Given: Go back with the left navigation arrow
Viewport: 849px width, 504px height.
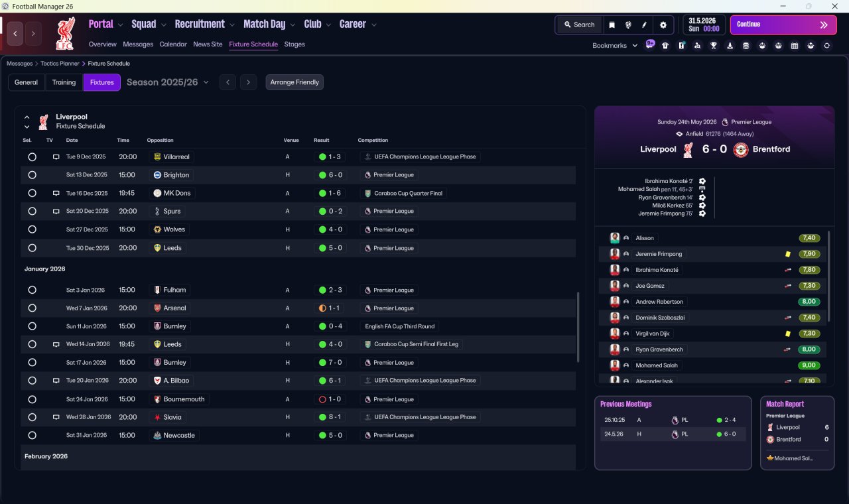Looking at the screenshot, I should (16, 33).
